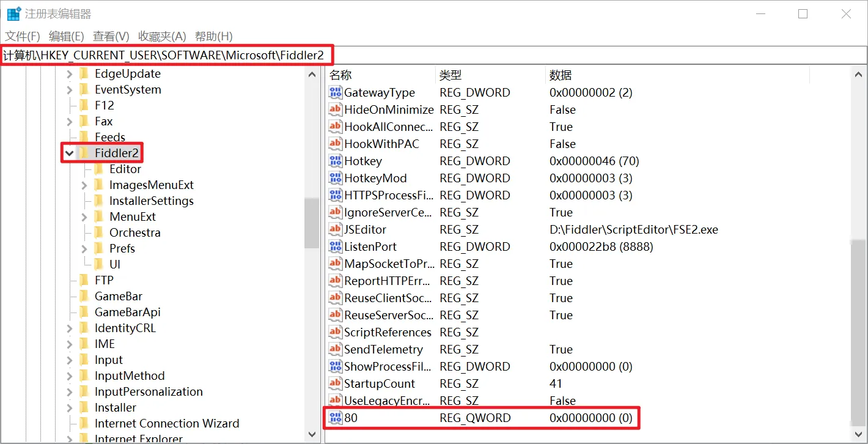Screen dimensions: 868x444
Task: Click the DWORD icon beside HotkeyMod
Action: tap(335, 178)
